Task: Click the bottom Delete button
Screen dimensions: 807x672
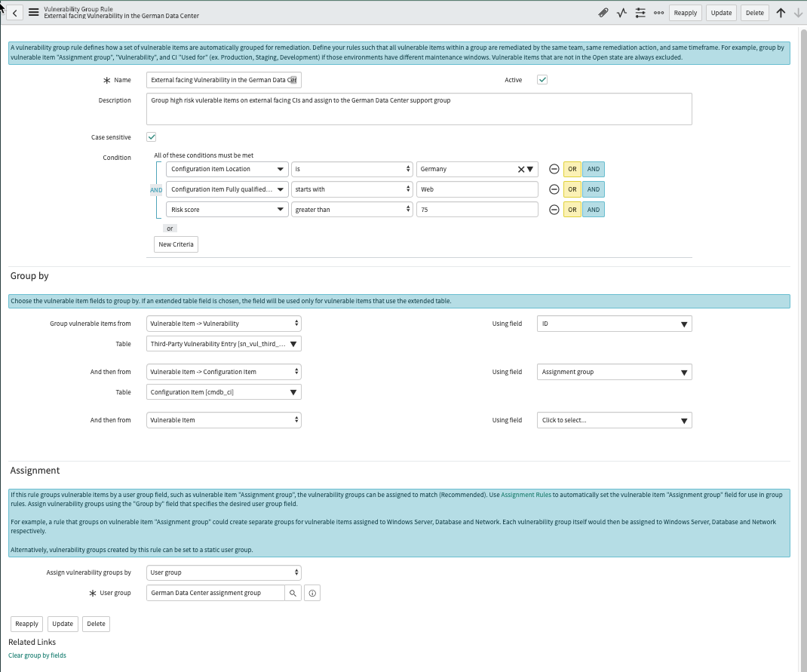Action: 97,624
